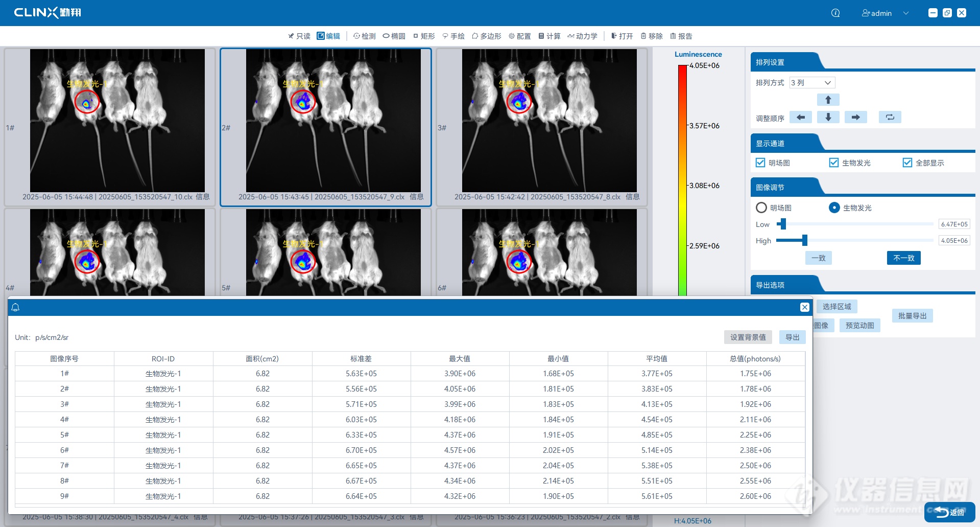Click the 设置背景值 button

[748, 337]
